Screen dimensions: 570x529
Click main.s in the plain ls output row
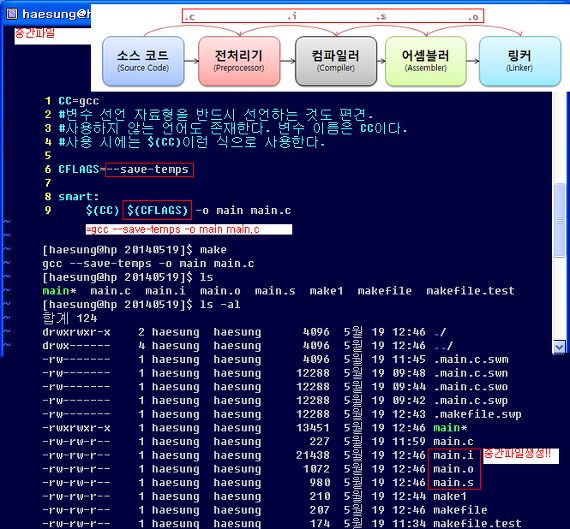click(x=275, y=291)
